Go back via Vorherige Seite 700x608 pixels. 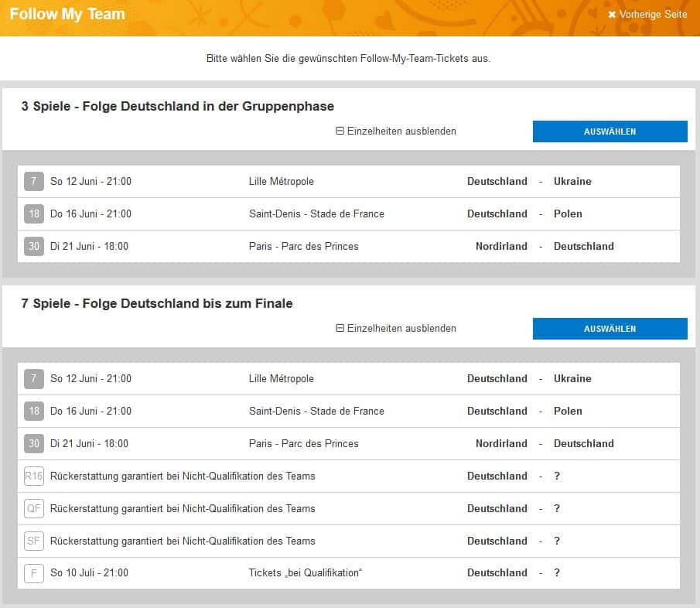point(647,15)
